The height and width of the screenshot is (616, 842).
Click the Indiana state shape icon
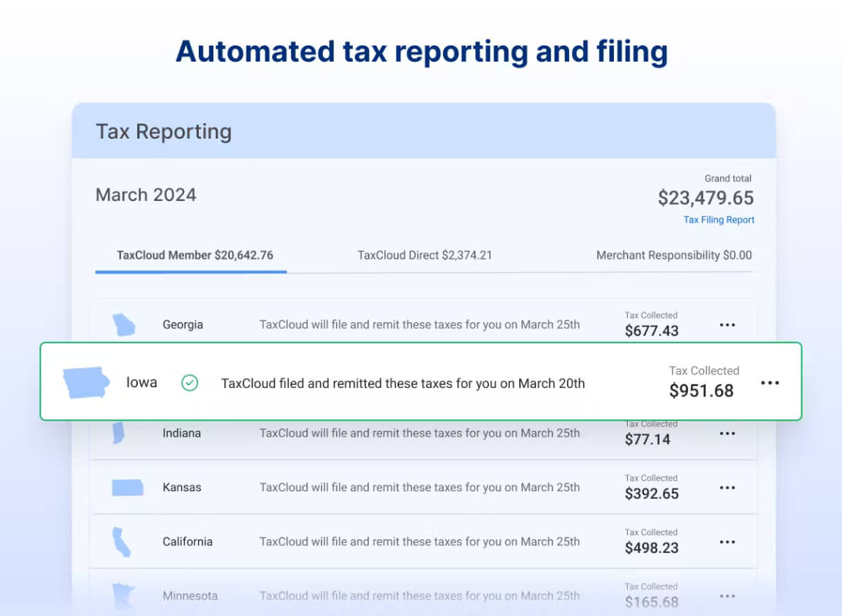point(119,433)
